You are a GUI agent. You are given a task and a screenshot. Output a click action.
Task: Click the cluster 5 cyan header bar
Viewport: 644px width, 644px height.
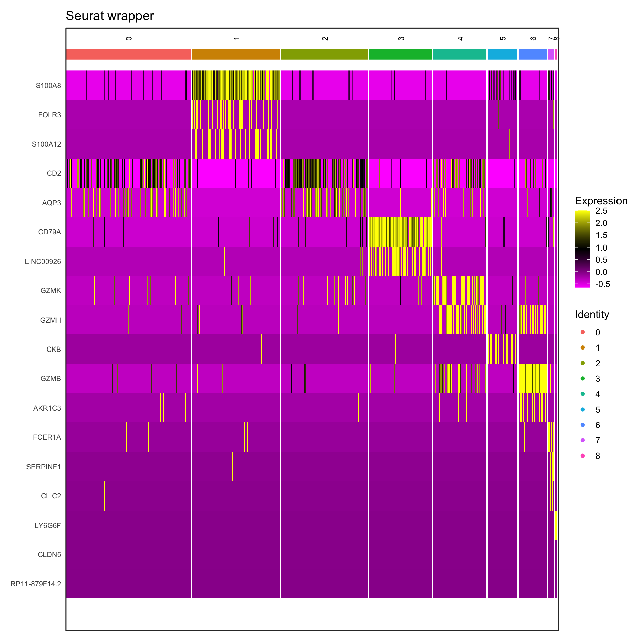(502, 54)
